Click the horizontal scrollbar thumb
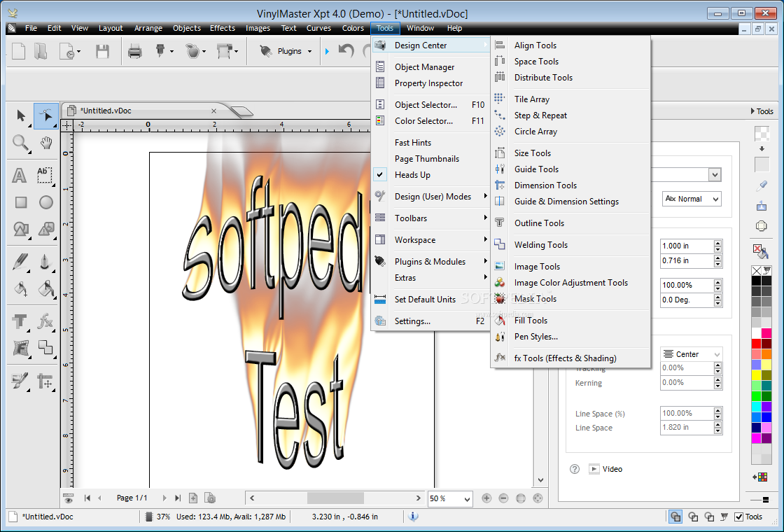Image resolution: width=784 pixels, height=532 pixels. pyautogui.click(x=335, y=498)
